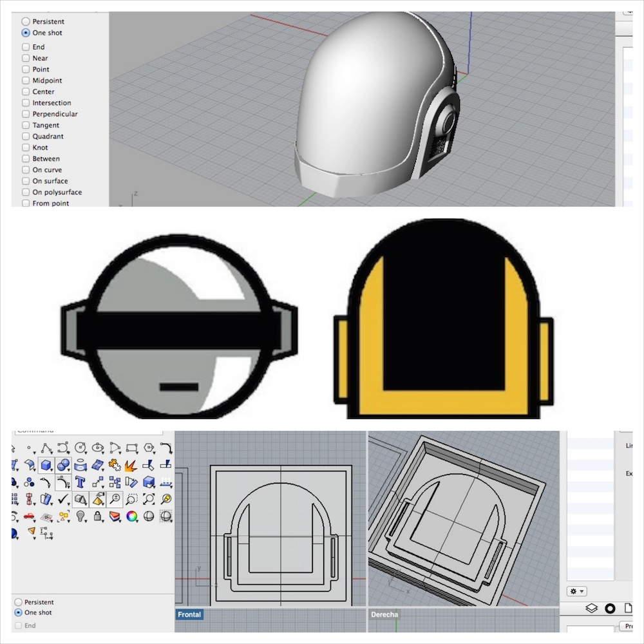The image size is (644, 644).
Task: Enable the On polysurface snap checkbox
Action: click(26, 192)
